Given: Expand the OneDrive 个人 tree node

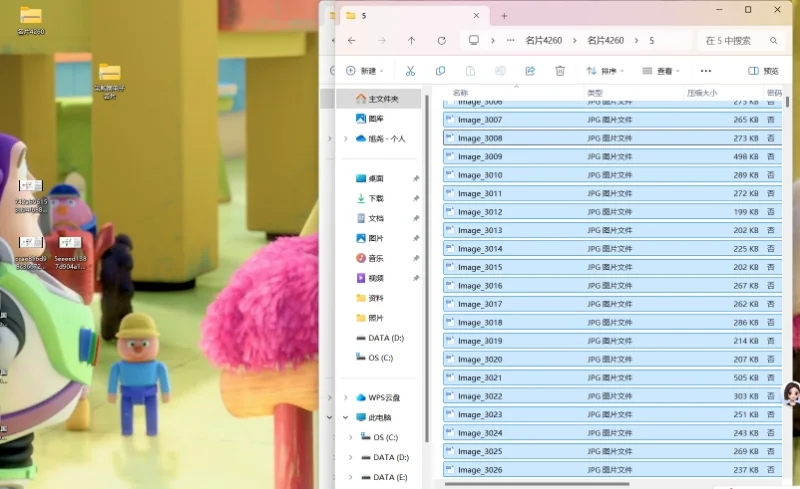Looking at the screenshot, I should (346, 138).
